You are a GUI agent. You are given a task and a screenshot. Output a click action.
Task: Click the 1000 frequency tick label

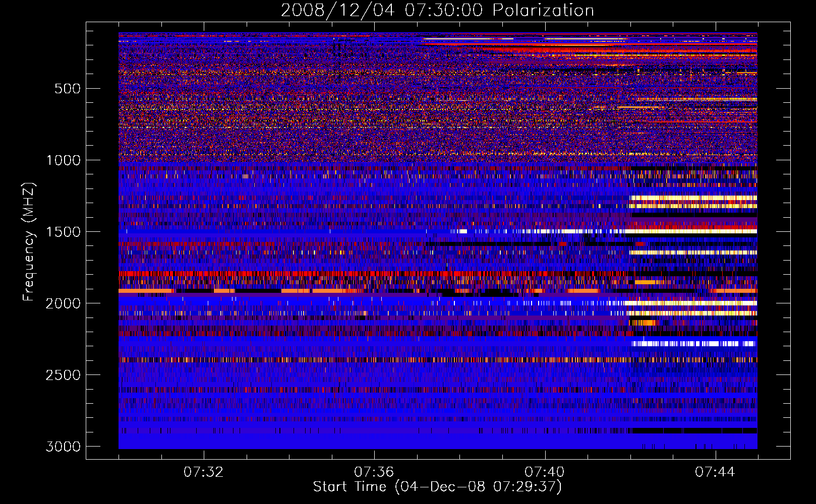point(63,160)
